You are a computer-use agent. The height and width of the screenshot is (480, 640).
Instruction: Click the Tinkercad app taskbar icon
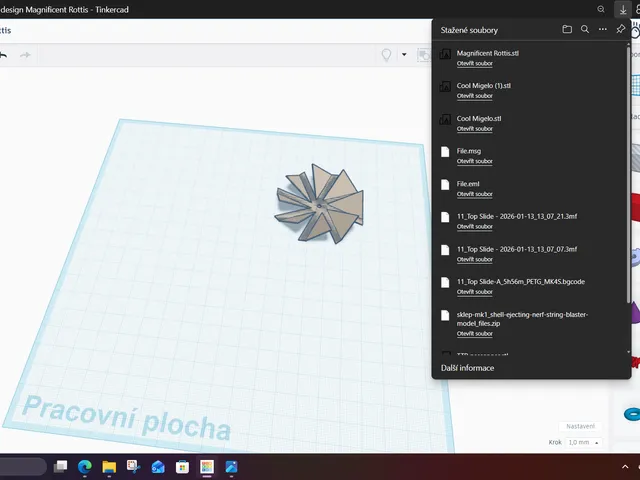tap(207, 467)
